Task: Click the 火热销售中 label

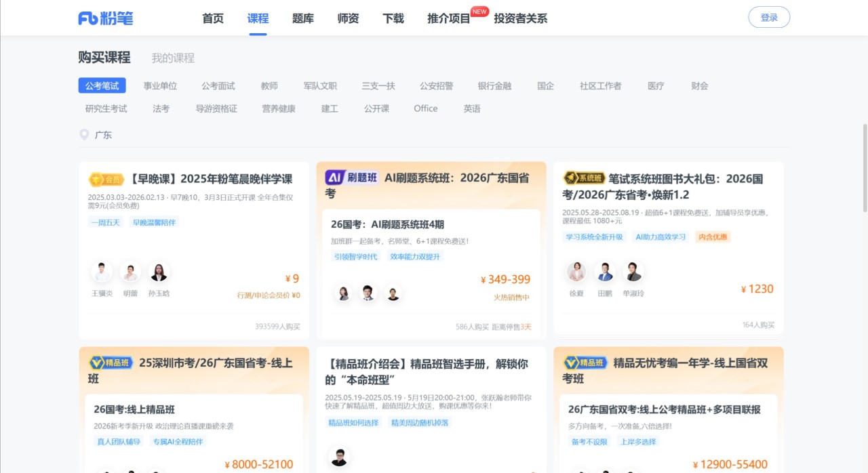Action: [512, 297]
